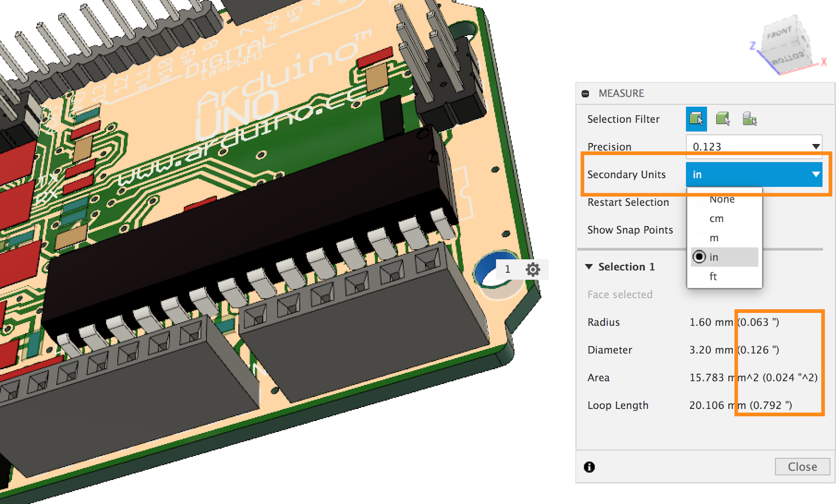836x504 pixels.
Task: Choose 'cm' as secondary unit
Action: point(716,218)
